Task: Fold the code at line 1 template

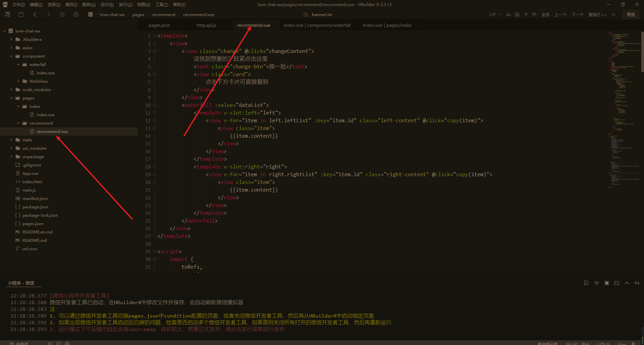Action: pos(155,36)
